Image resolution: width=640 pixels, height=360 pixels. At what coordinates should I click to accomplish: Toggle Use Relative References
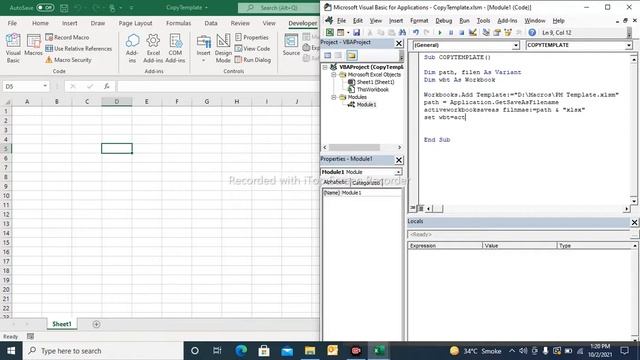click(78, 49)
